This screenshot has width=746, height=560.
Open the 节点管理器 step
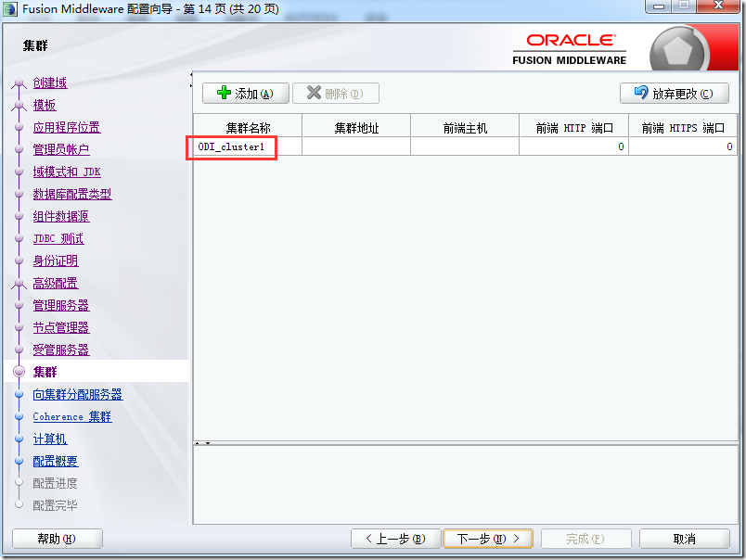click(x=61, y=327)
